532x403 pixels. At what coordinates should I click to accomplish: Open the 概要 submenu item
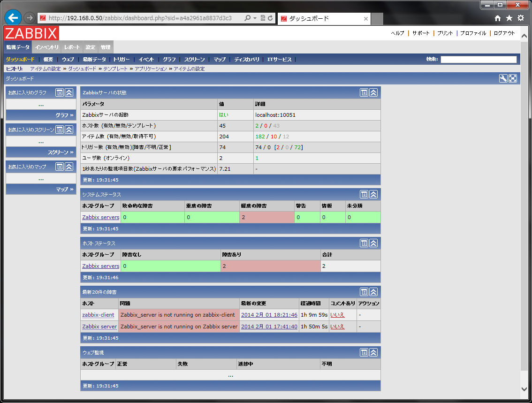tap(48, 60)
